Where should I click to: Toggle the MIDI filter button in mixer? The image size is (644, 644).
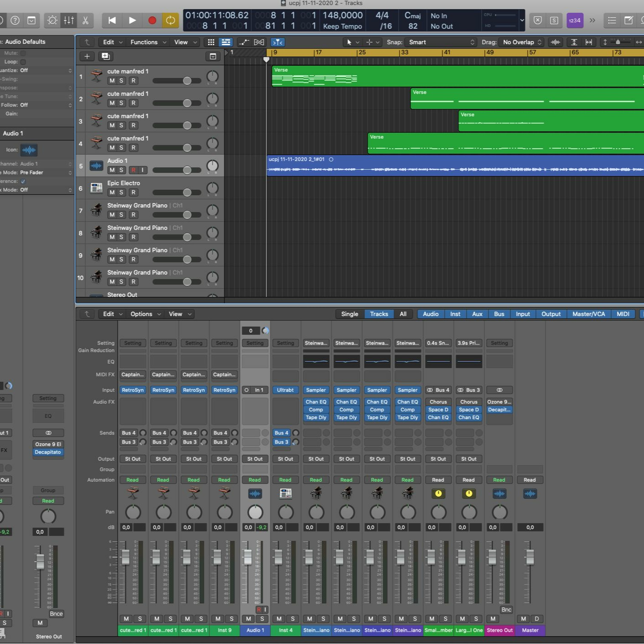click(623, 314)
